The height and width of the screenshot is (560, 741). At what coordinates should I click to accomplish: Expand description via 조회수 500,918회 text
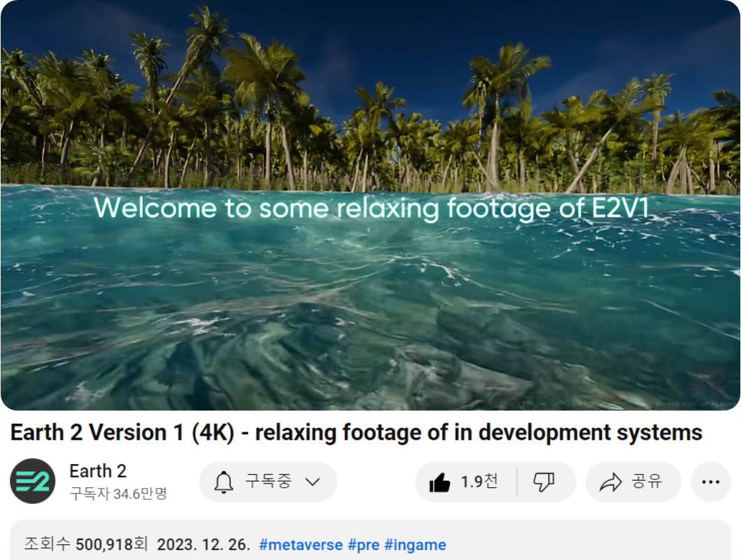(85, 545)
